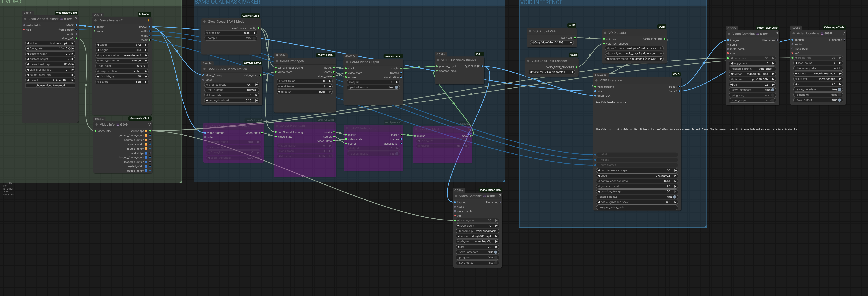This screenshot has width=868, height=296.
Task: Collapse the active SAM3 Video Segmentation node
Action: click(204, 69)
